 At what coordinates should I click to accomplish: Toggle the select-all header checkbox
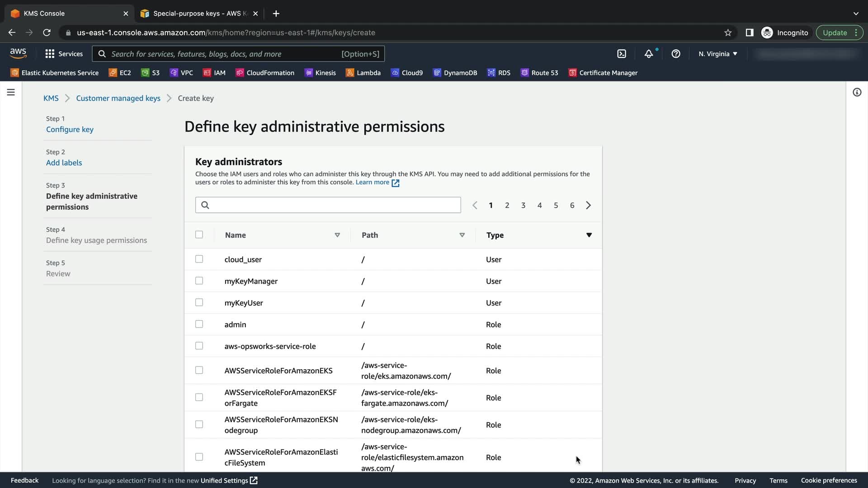click(x=199, y=235)
